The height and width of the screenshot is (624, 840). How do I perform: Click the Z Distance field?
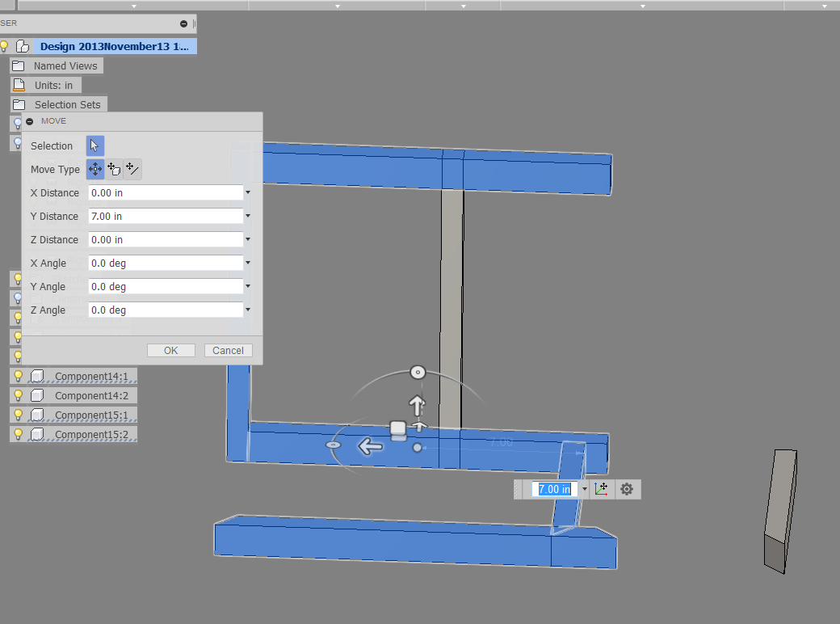point(166,239)
